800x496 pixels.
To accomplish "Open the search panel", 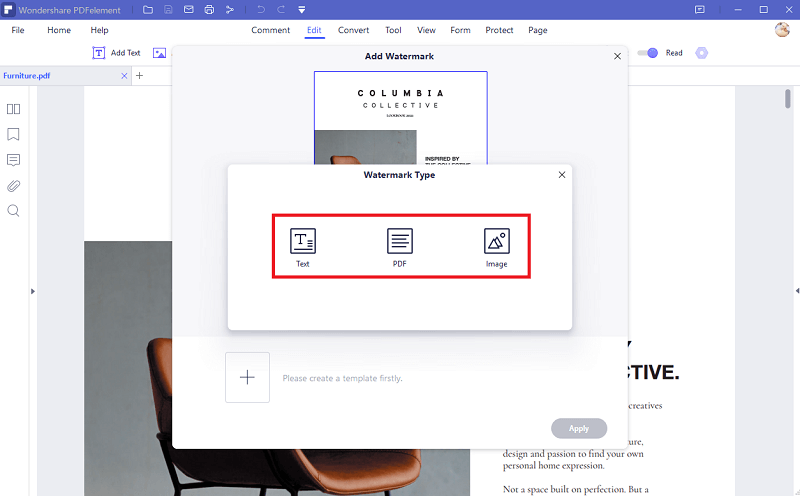I will 13,211.
